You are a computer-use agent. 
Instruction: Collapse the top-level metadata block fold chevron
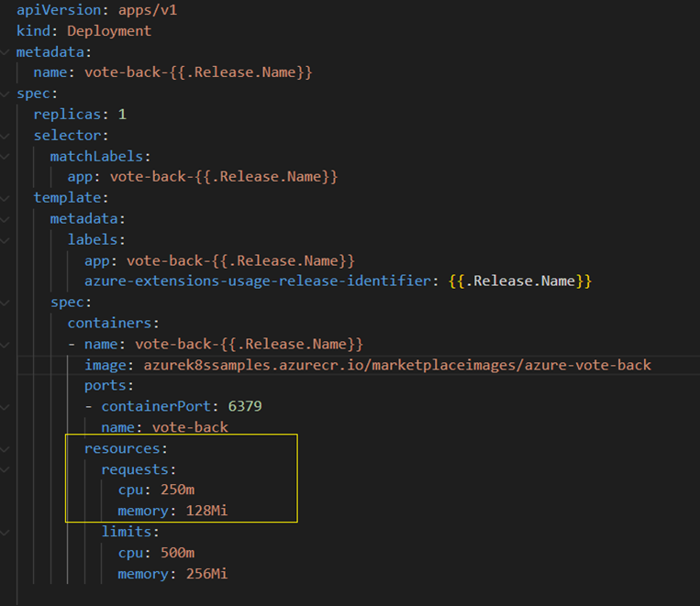click(5, 52)
